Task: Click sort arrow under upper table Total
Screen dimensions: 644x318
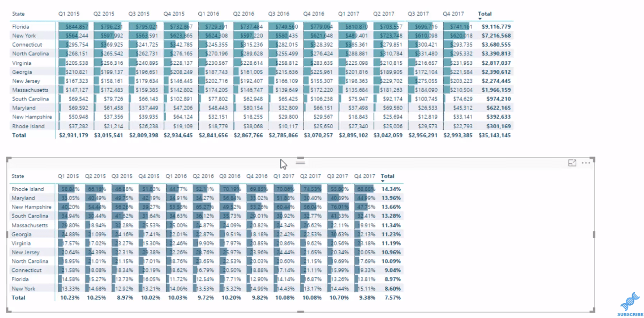Action: pyautogui.click(x=480, y=18)
